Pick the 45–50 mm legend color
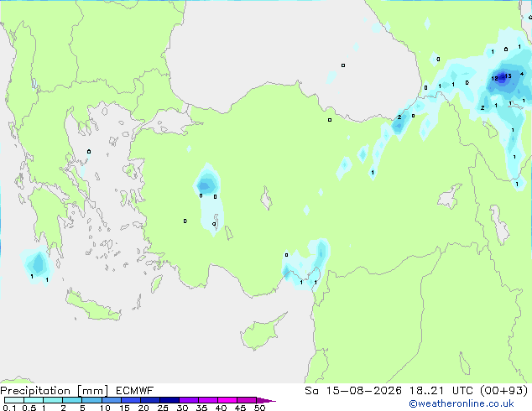 tap(247, 400)
